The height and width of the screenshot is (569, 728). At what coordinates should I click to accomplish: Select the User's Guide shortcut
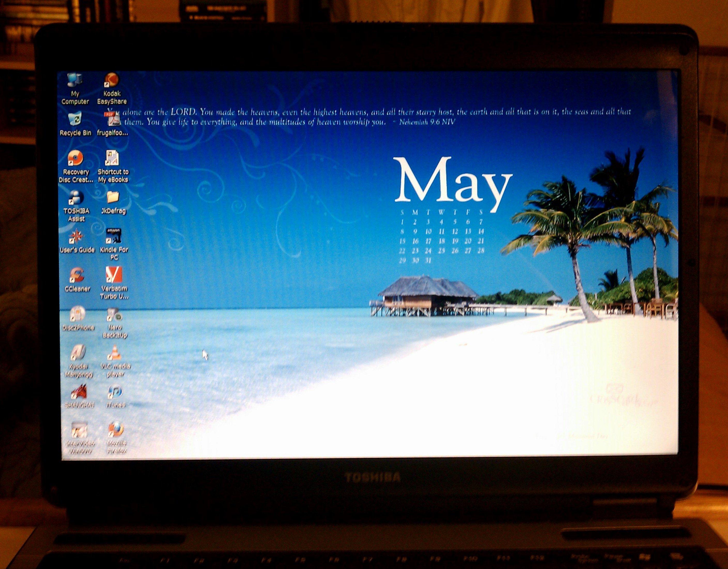tap(77, 236)
